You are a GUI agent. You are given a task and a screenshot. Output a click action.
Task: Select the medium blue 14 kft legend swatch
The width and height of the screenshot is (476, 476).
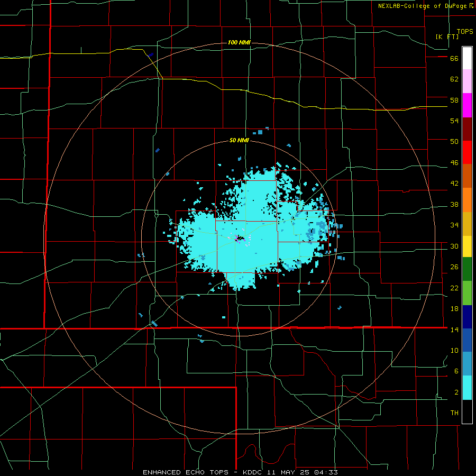point(467,340)
